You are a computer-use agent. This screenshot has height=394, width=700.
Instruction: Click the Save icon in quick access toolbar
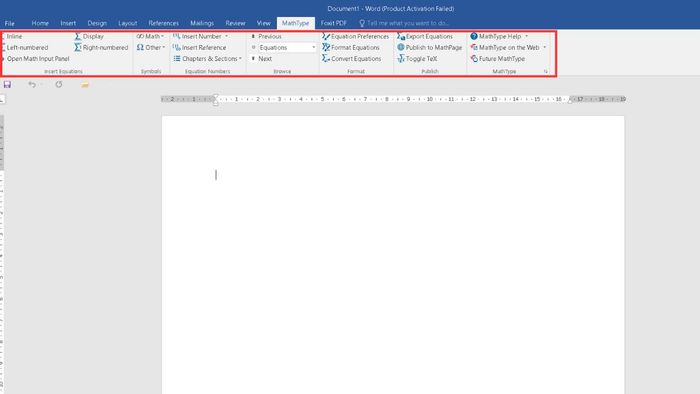coord(7,84)
